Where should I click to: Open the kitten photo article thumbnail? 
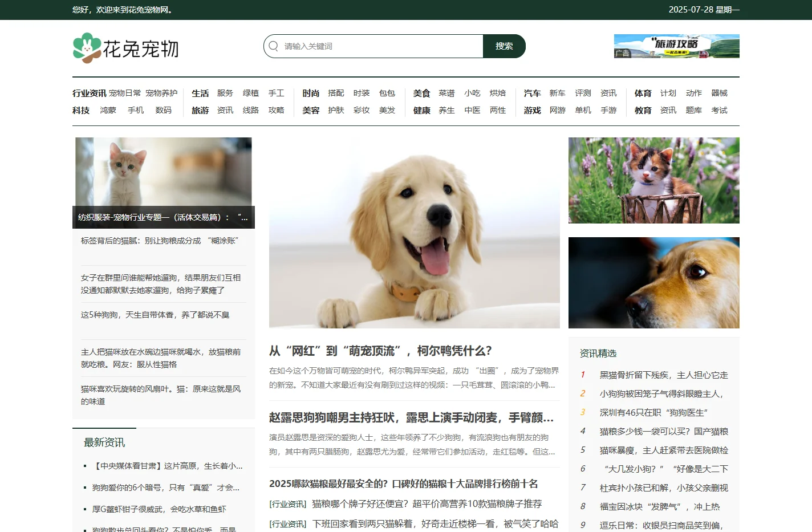point(164,172)
